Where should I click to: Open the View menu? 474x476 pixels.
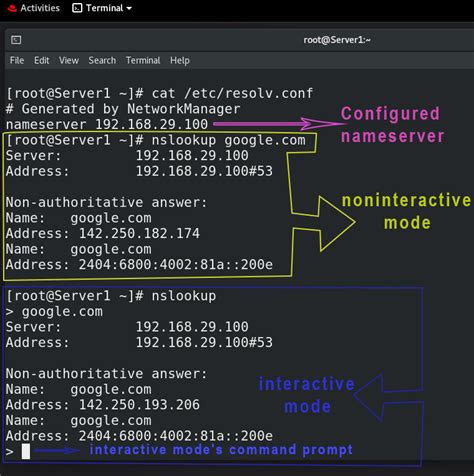pos(69,60)
